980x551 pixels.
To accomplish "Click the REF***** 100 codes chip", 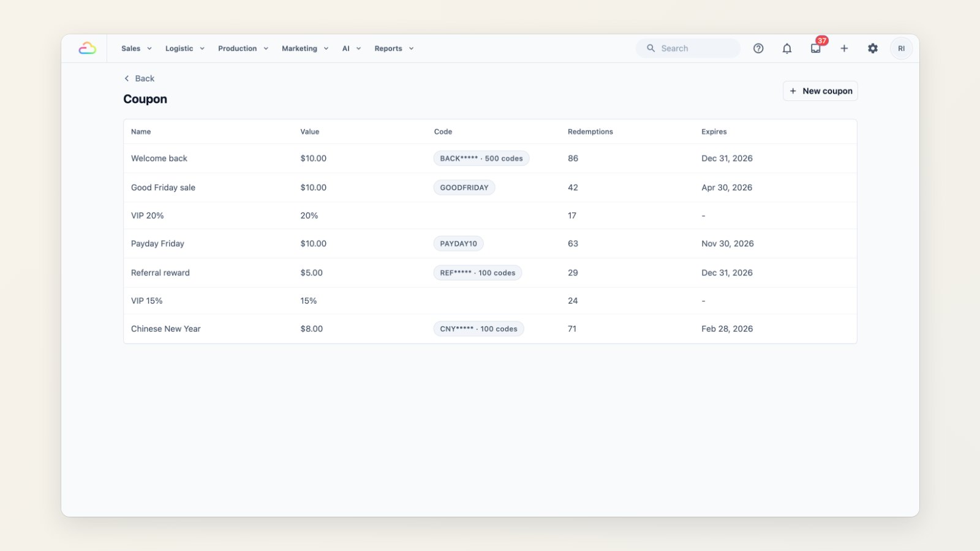I will click(x=478, y=272).
